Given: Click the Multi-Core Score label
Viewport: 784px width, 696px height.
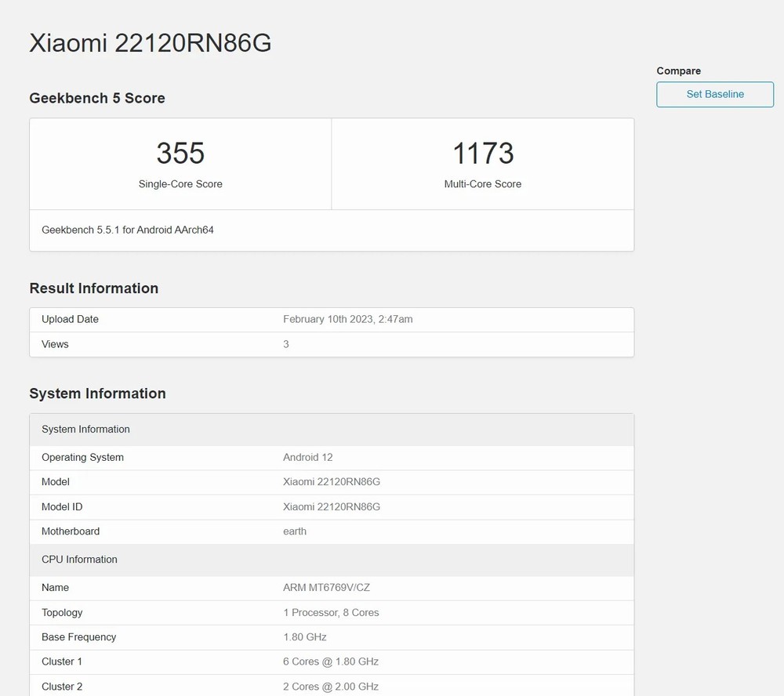Looking at the screenshot, I should point(483,184).
